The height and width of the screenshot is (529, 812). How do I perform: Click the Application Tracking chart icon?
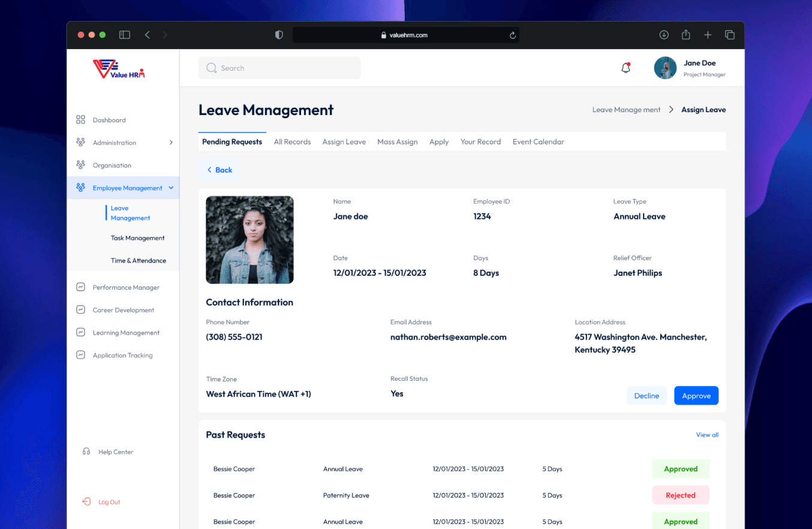[80, 355]
